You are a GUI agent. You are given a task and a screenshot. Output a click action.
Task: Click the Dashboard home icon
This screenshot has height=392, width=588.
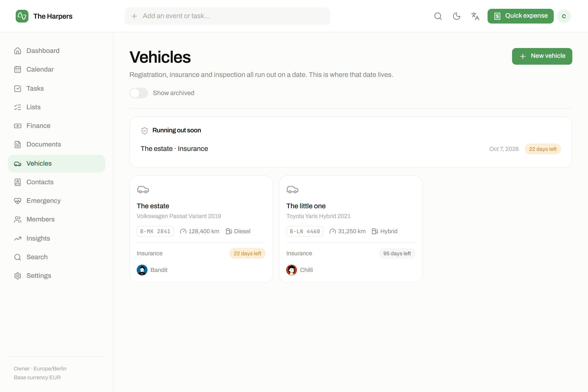[x=17, y=51]
